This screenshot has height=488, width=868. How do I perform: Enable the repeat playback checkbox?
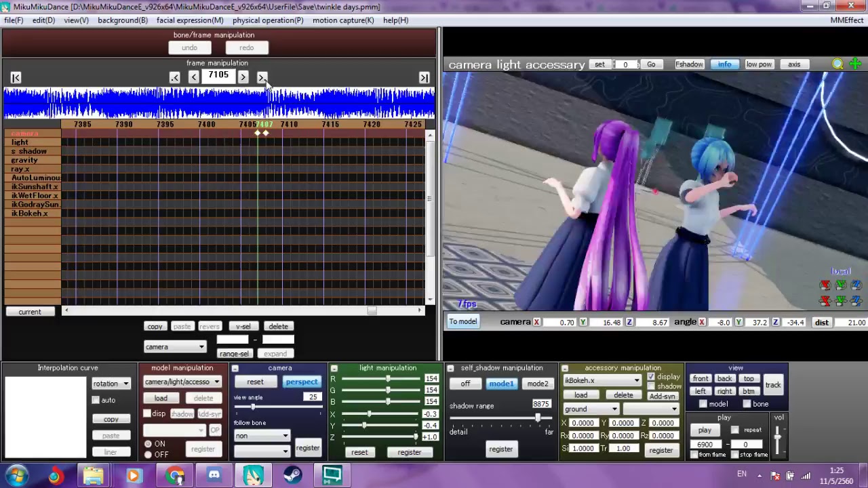pos(735,430)
